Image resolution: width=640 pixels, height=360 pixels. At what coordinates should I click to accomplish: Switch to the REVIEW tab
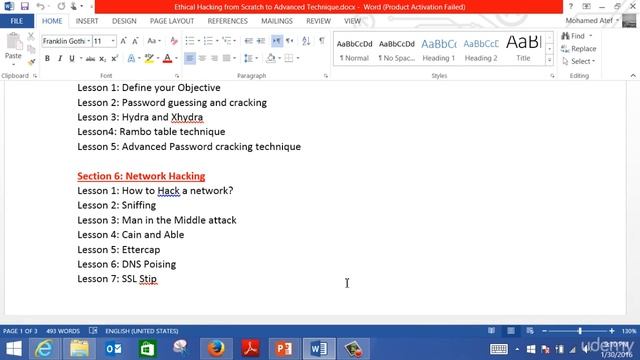(x=318, y=21)
